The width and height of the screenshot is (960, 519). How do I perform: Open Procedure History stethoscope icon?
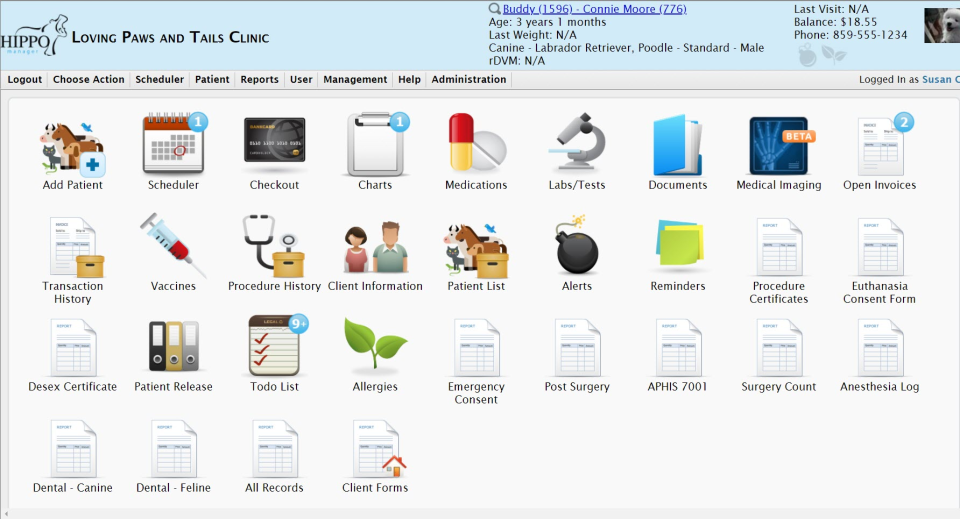click(x=274, y=246)
